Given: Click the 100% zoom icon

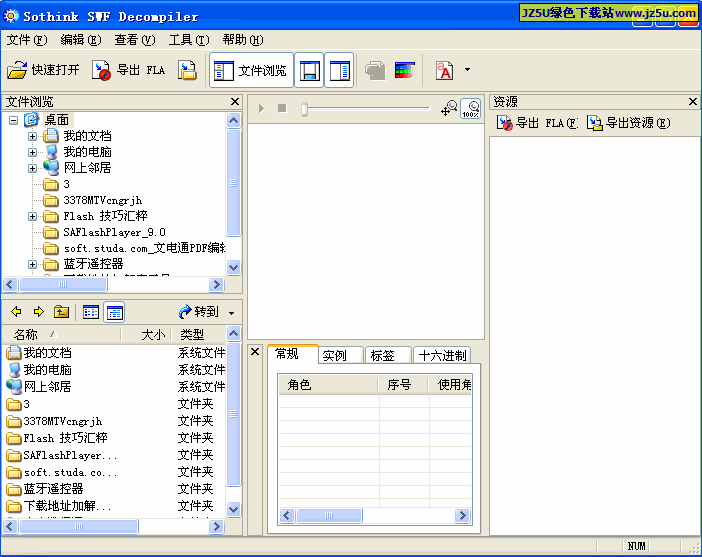Looking at the screenshot, I should (471, 108).
